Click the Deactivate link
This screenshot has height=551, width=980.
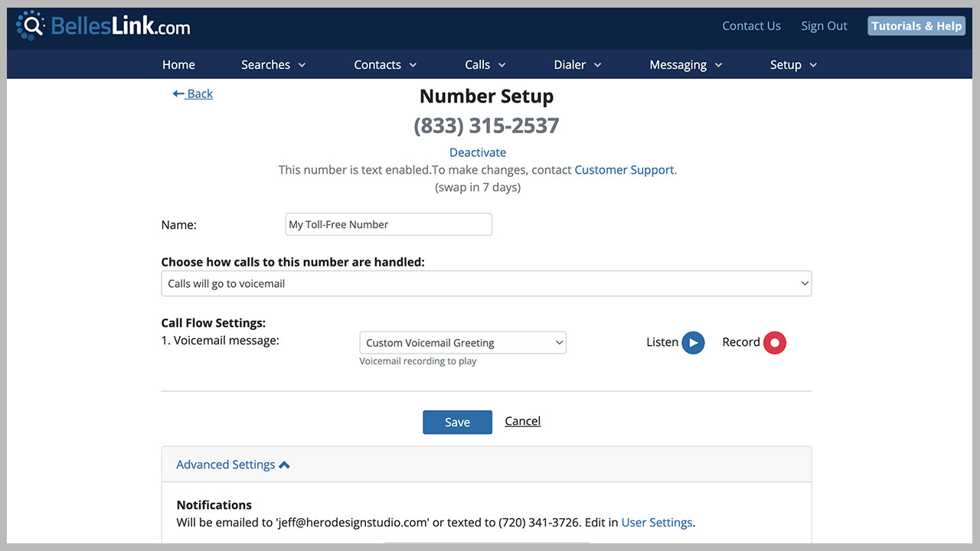coord(478,152)
